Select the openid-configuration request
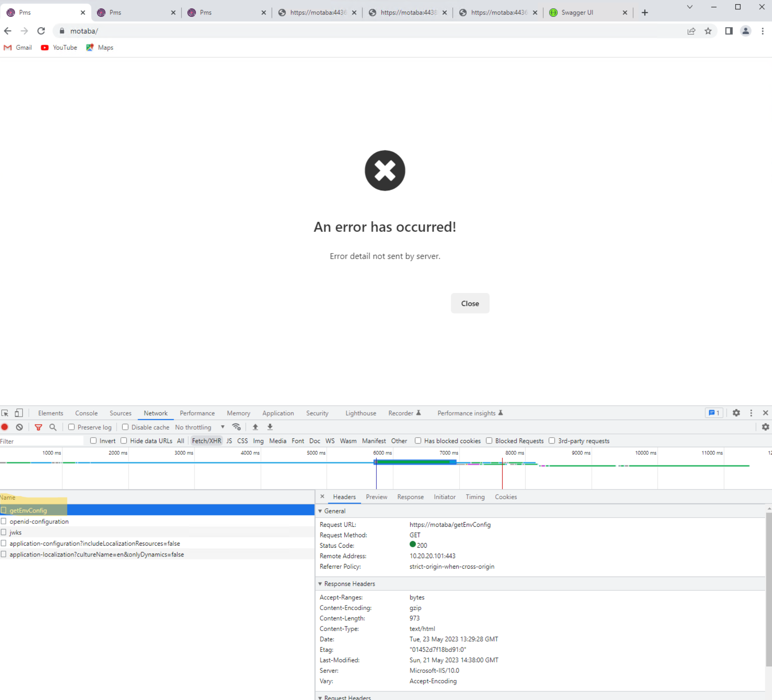 click(39, 521)
